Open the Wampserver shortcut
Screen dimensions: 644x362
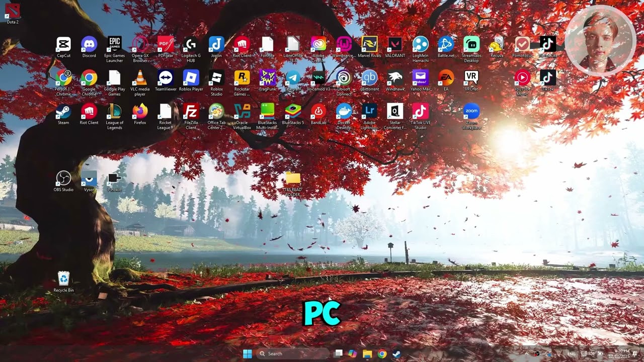coord(344,47)
